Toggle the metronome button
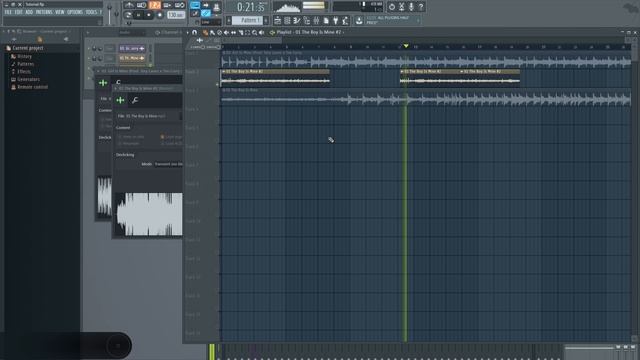 click(129, 5)
